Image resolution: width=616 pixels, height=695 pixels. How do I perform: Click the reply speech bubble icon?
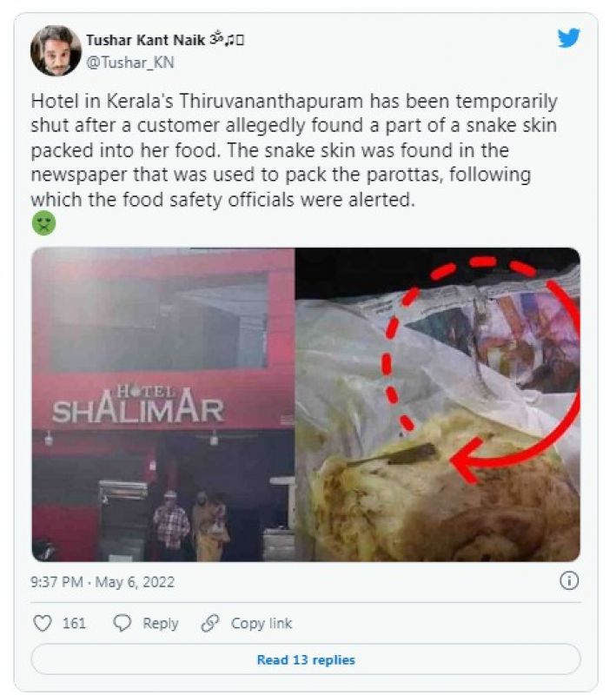pos(122,623)
